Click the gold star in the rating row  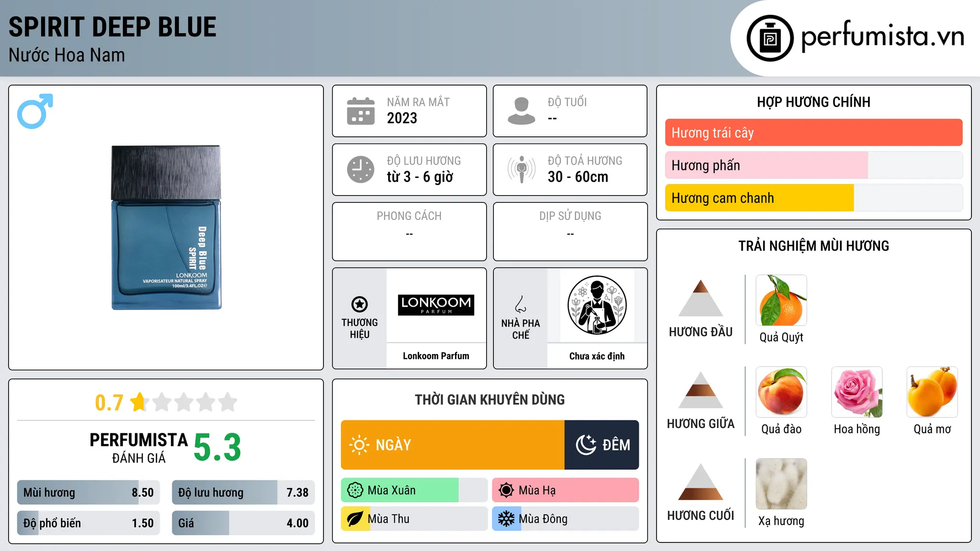139,402
